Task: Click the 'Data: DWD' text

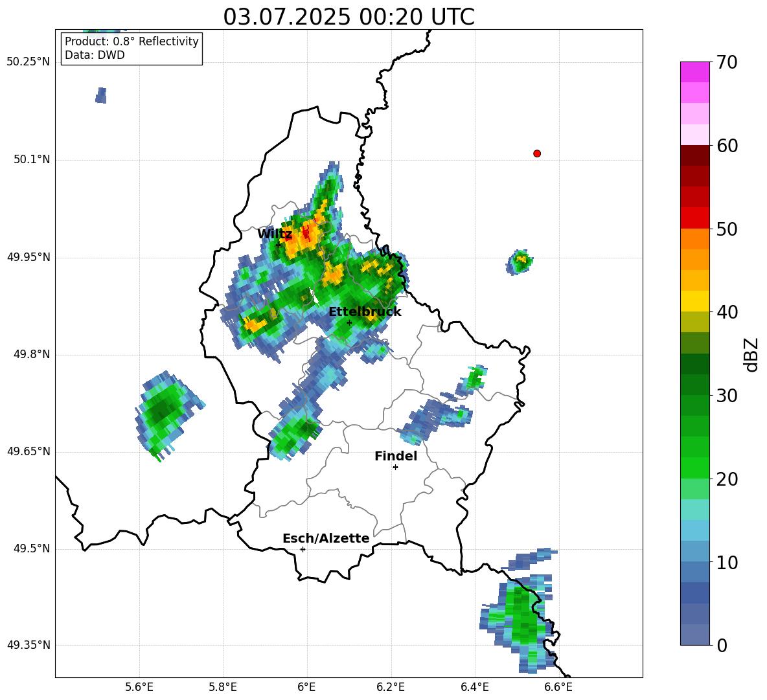Action: click(x=95, y=55)
